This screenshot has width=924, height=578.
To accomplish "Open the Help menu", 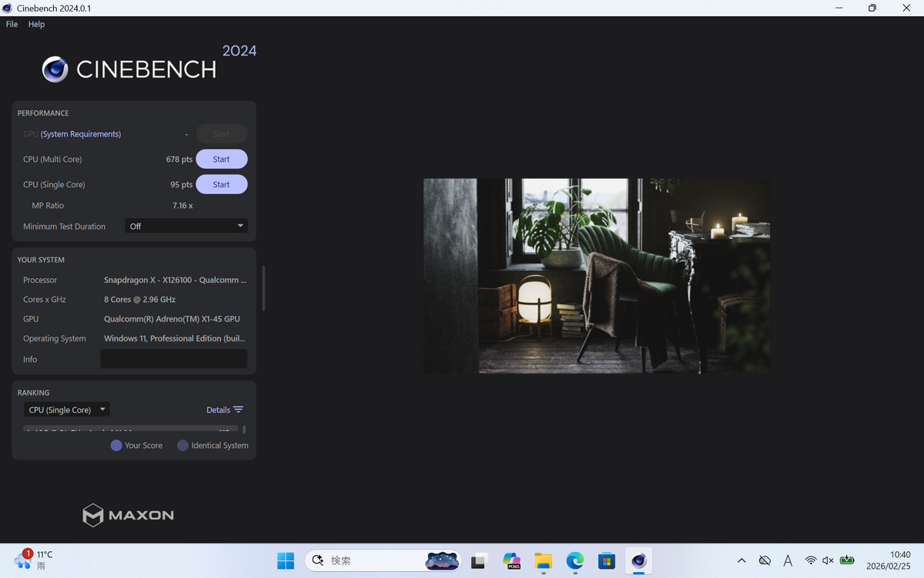I will click(36, 24).
